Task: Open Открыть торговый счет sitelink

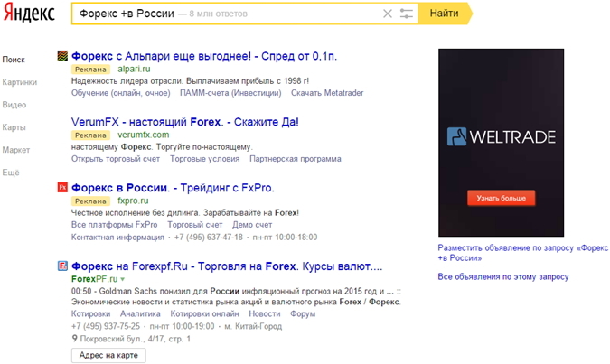Action: pos(116,159)
